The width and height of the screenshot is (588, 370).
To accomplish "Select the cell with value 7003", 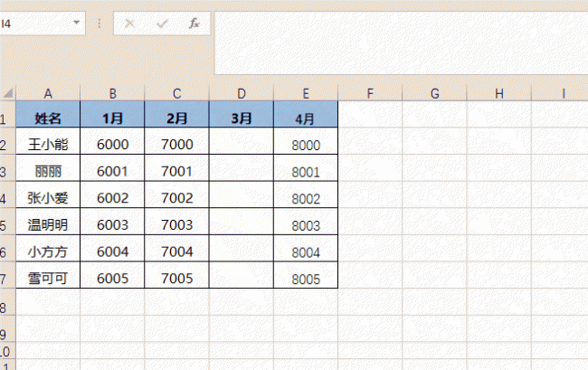I will [176, 222].
